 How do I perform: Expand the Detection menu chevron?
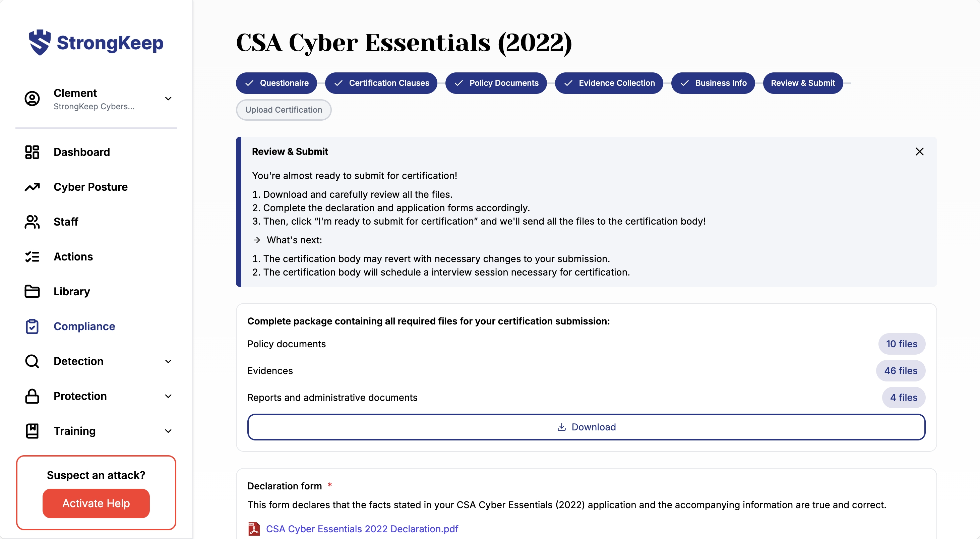pos(168,361)
